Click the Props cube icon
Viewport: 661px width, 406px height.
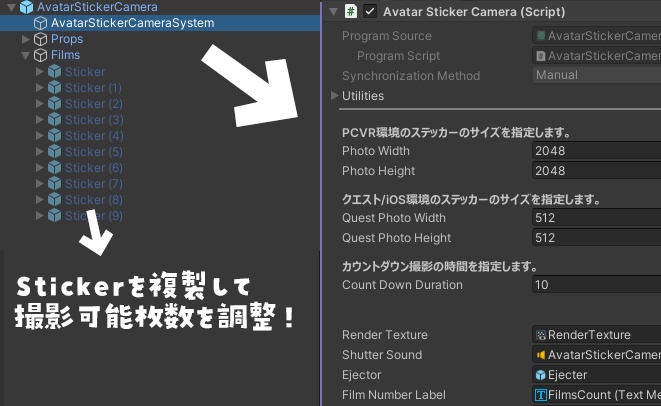point(40,39)
